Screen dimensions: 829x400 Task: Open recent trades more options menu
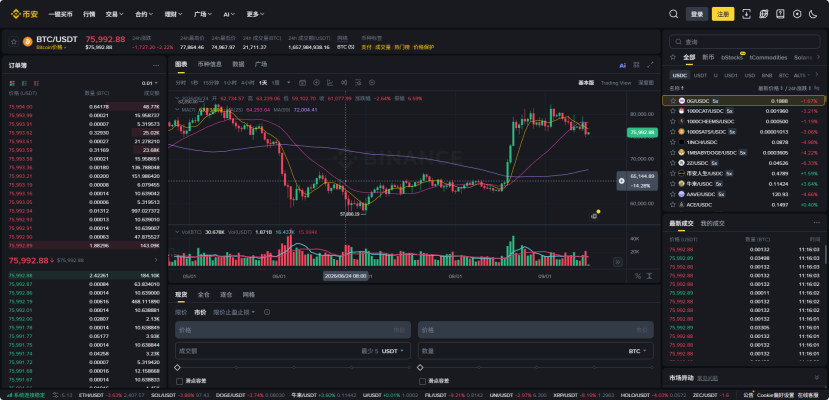click(x=816, y=223)
